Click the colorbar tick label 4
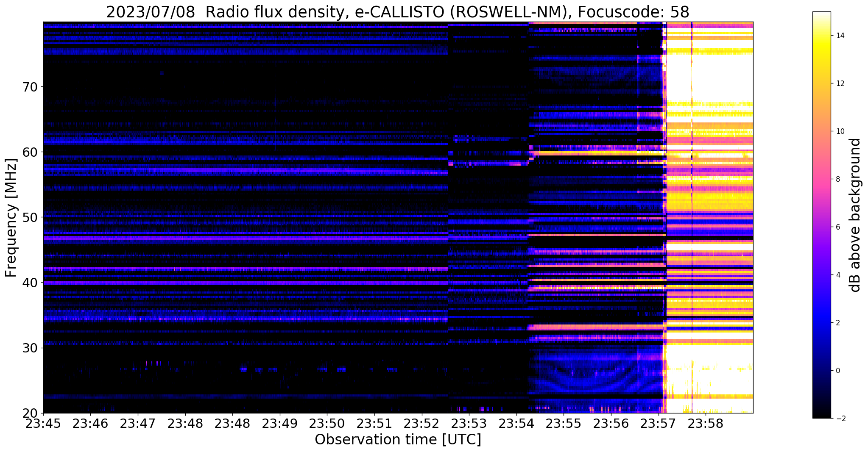Screen dimensions: 868x452 click(837, 275)
